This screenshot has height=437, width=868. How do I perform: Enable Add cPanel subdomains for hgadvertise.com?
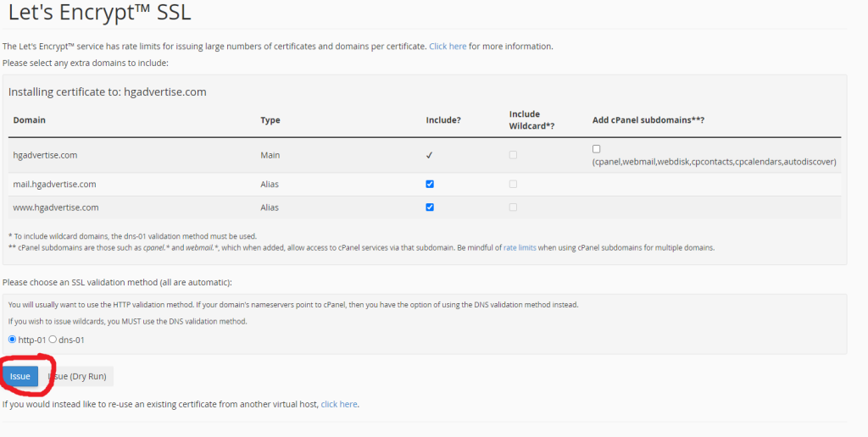(x=597, y=149)
